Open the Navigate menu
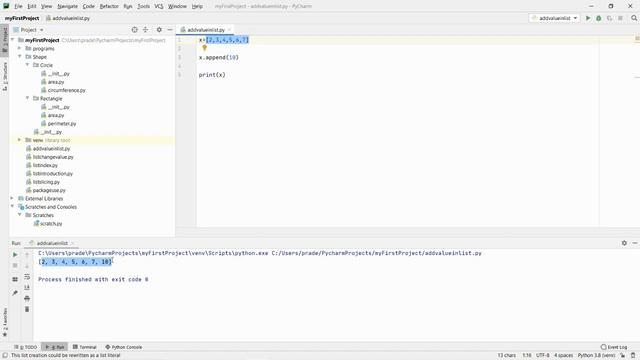The height and width of the screenshot is (360, 640). coord(67,6)
